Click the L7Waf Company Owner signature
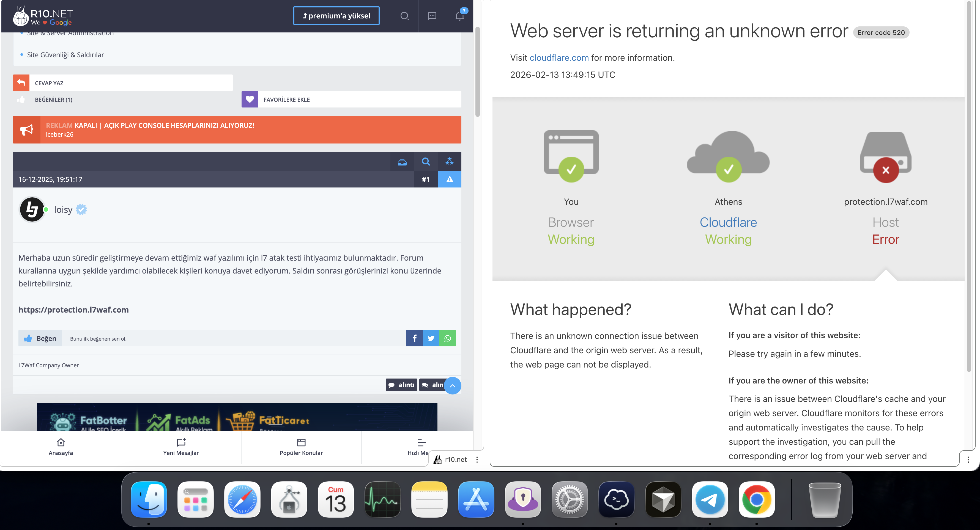Image resolution: width=980 pixels, height=530 pixels. [49, 365]
